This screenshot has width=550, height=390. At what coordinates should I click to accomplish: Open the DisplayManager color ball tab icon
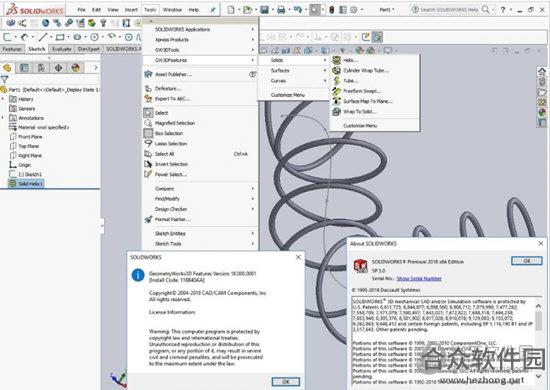point(75,68)
